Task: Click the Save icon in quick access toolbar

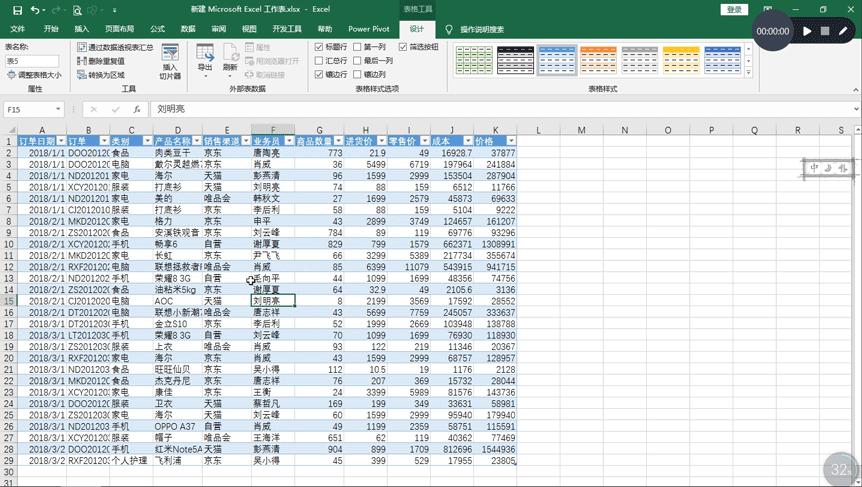Action: pos(17,9)
